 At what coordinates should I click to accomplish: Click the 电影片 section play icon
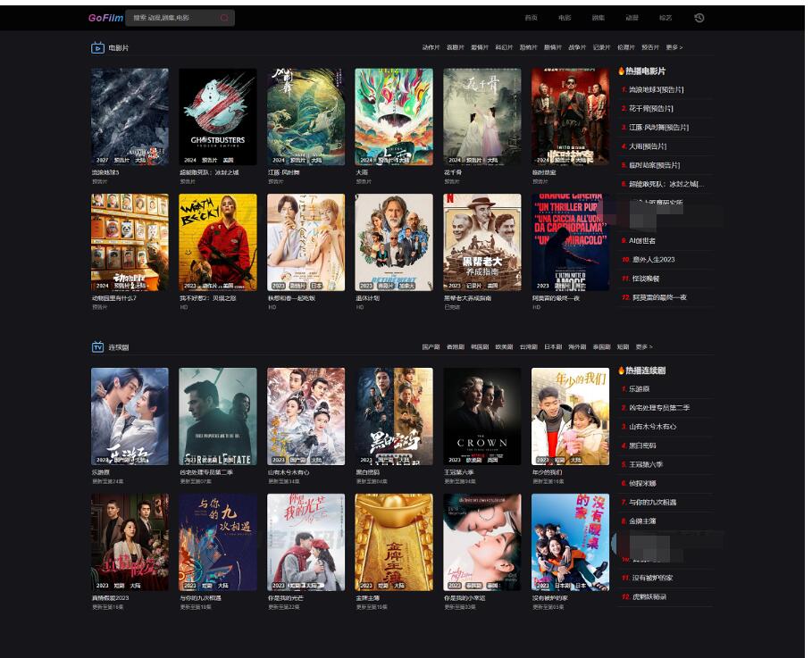(x=98, y=48)
